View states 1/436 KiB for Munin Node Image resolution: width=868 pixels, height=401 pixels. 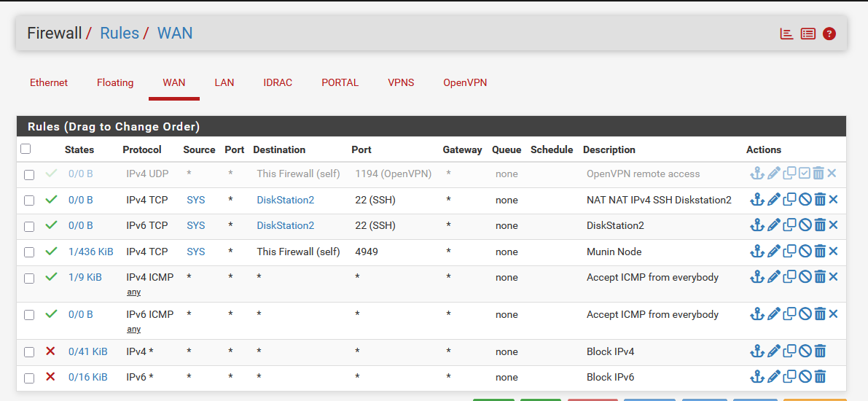(91, 252)
